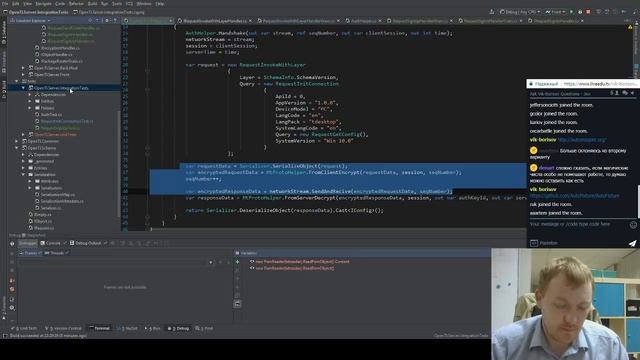Click Mute Breakpoints icon in debug sidebar
This screenshot has height=360, width=640.
[x=12, y=289]
